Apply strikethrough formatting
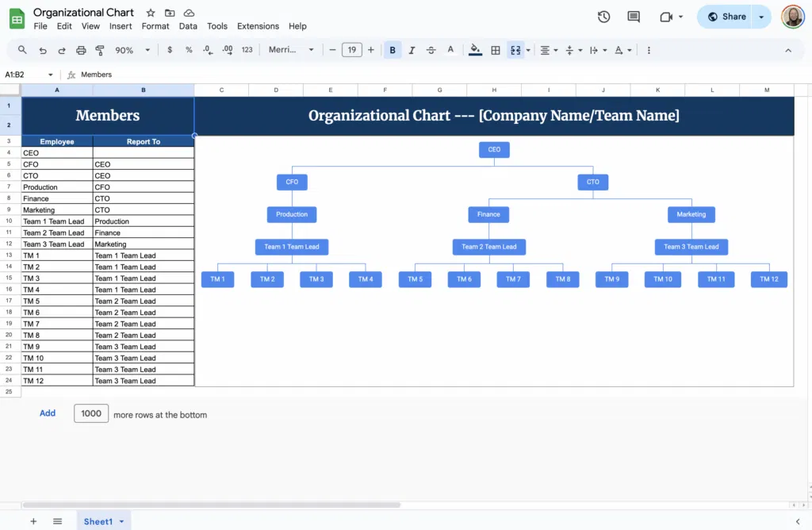 click(431, 49)
